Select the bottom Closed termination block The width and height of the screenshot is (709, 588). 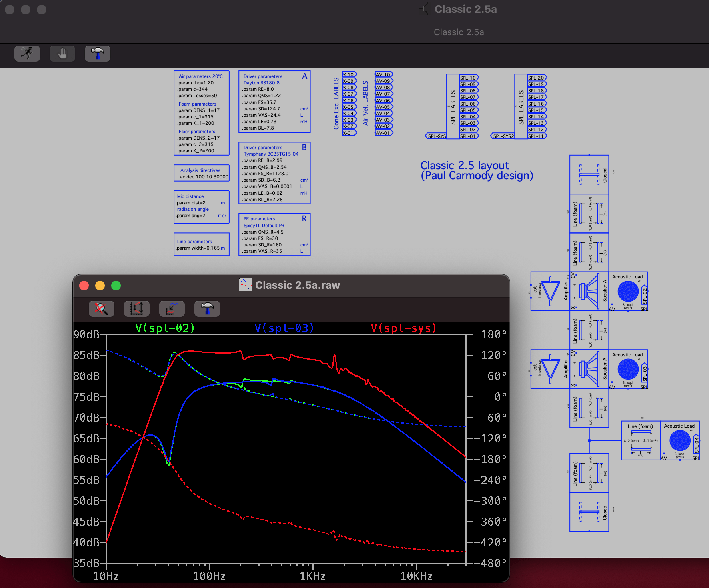point(589,512)
